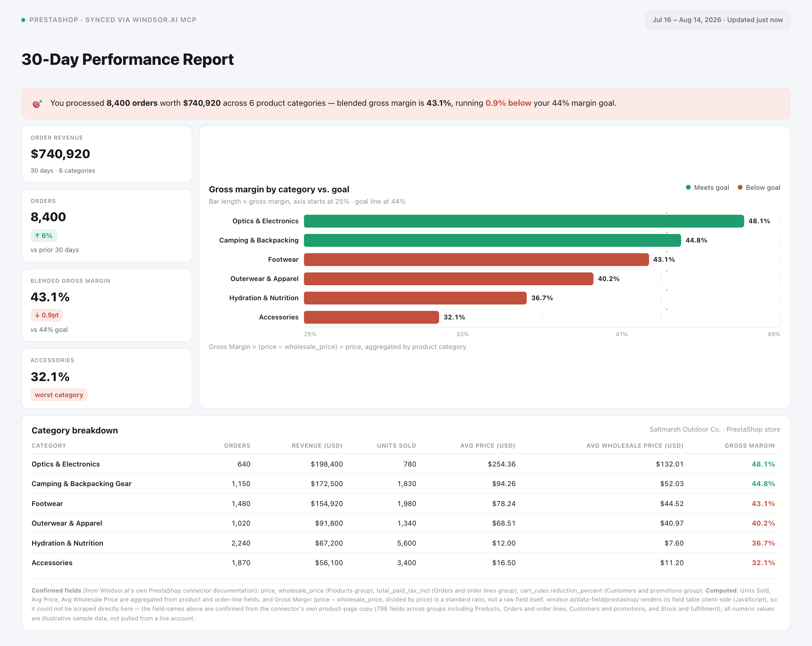The image size is (812, 646).
Task: Click the 48.1% bar value label
Action: tap(759, 221)
